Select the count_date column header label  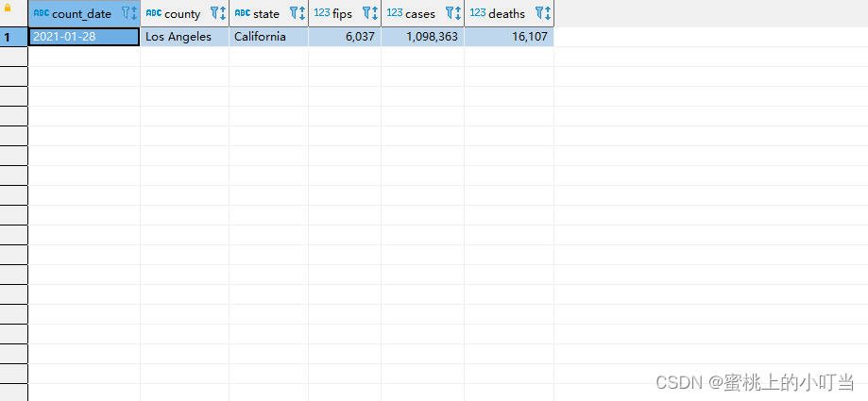click(x=82, y=14)
